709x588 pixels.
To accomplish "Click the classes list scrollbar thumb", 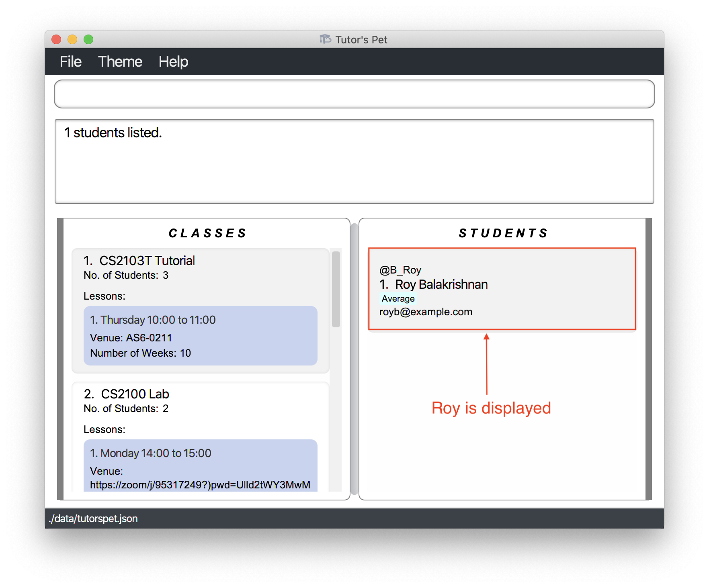I will (x=336, y=289).
